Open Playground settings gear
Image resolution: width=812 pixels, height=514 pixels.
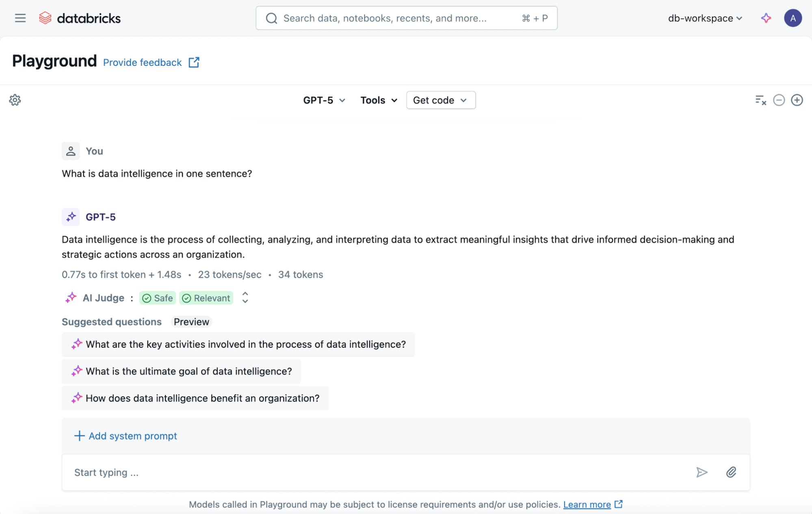15,100
